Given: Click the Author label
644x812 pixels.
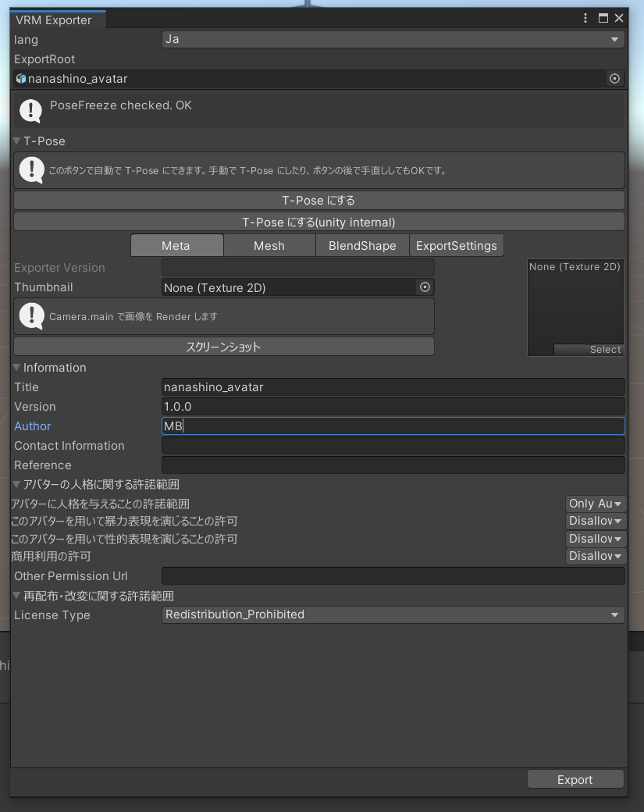Looking at the screenshot, I should tap(33, 426).
